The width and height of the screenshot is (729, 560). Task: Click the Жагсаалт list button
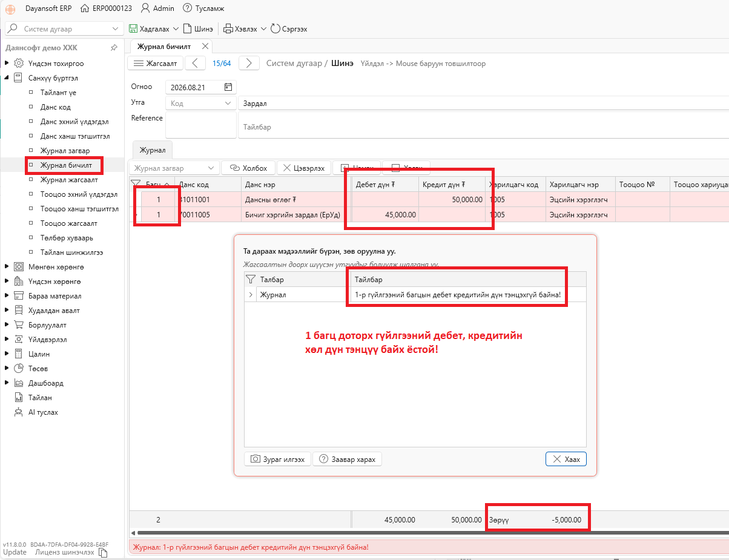[x=155, y=63]
